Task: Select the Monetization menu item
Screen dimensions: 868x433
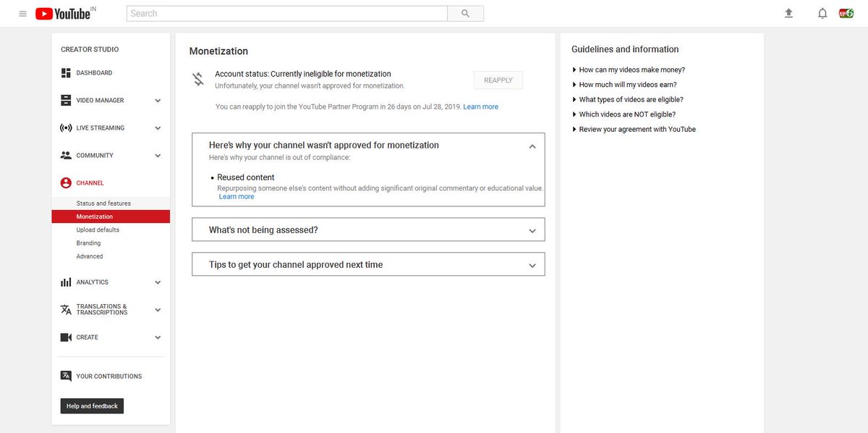Action: [111, 216]
